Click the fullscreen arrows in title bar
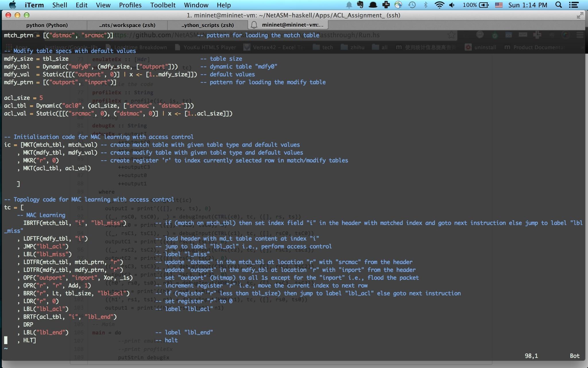The height and width of the screenshot is (368, 588). [x=580, y=15]
